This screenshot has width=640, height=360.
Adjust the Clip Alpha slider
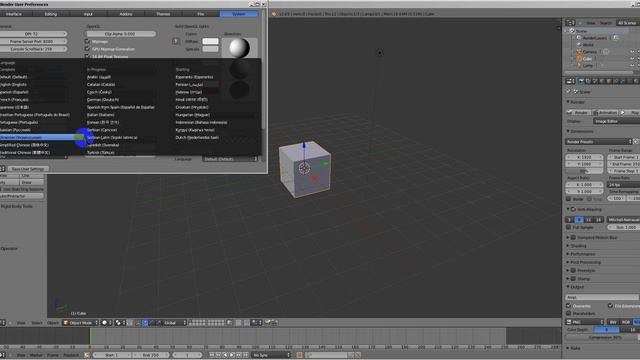[120, 34]
